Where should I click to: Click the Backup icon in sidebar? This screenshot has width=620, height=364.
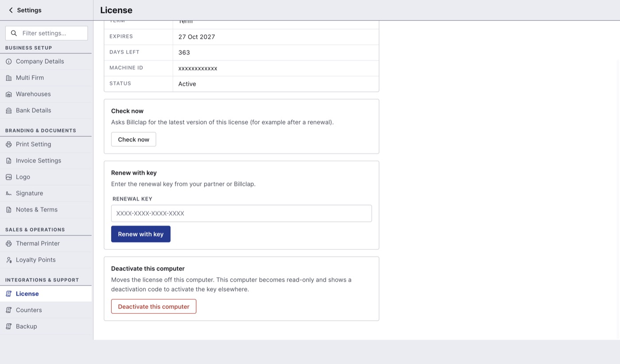click(x=8, y=326)
